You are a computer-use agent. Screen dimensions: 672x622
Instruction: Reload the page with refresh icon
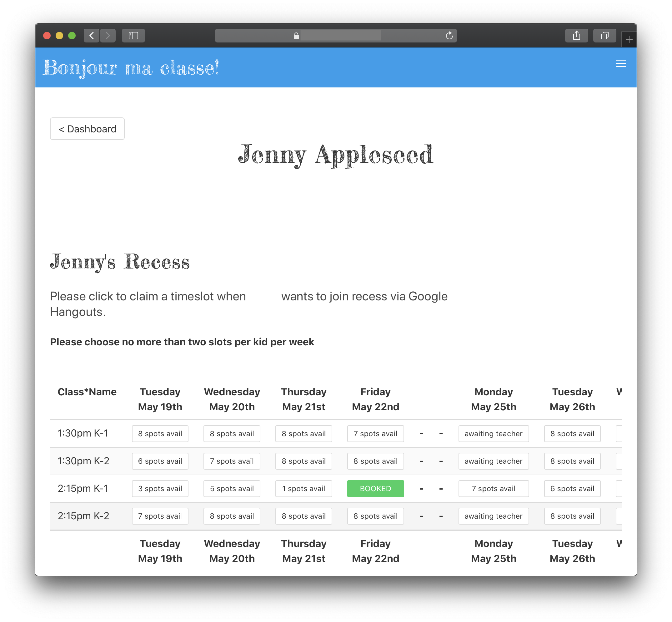coord(449,35)
